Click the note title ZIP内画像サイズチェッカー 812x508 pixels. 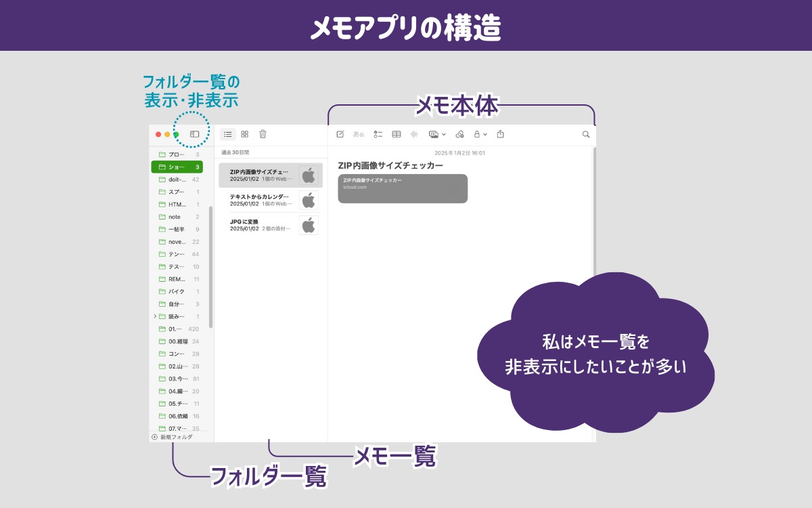(x=390, y=165)
